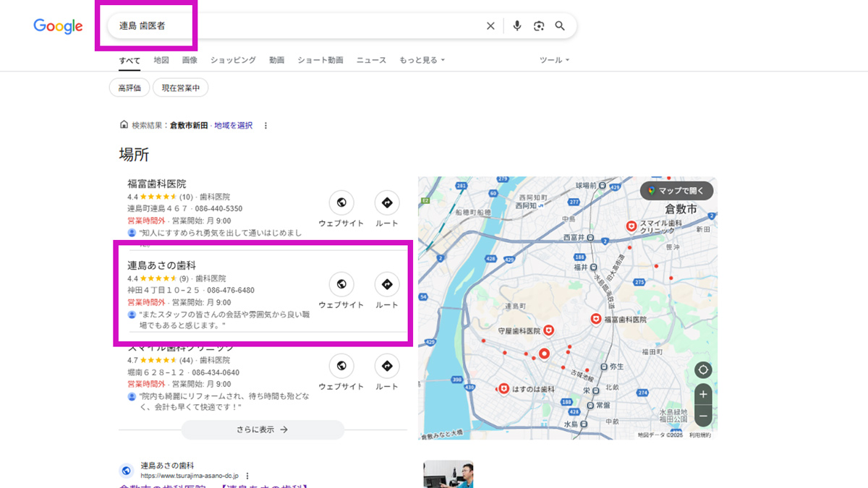Switch to the 画像 tab
This screenshot has width=868, height=488.
[x=190, y=61]
